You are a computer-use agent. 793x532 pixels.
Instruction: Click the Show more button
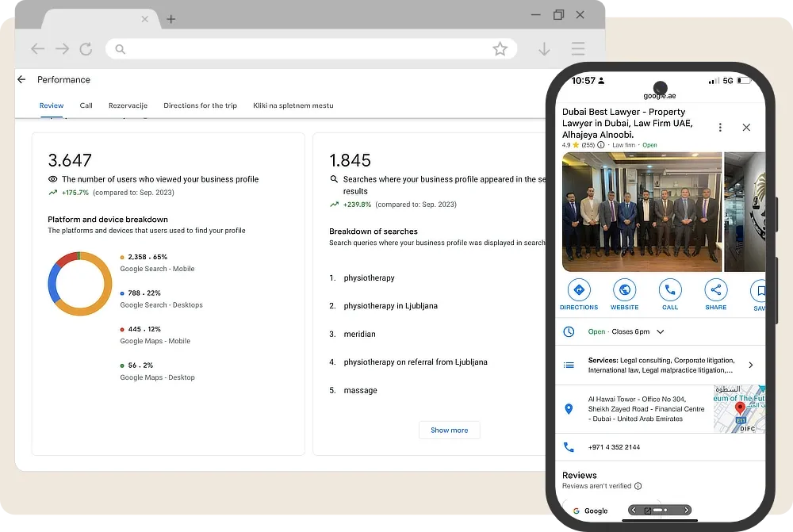pos(449,431)
